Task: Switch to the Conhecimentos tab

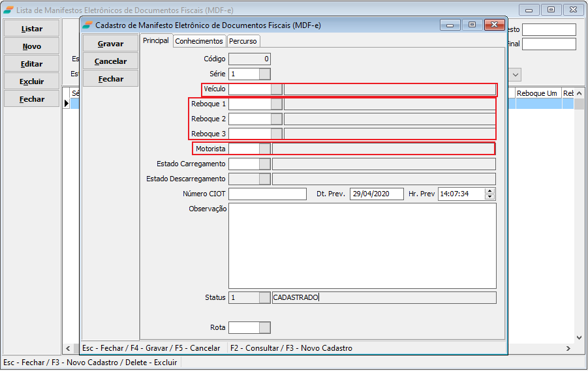Action: tap(199, 41)
